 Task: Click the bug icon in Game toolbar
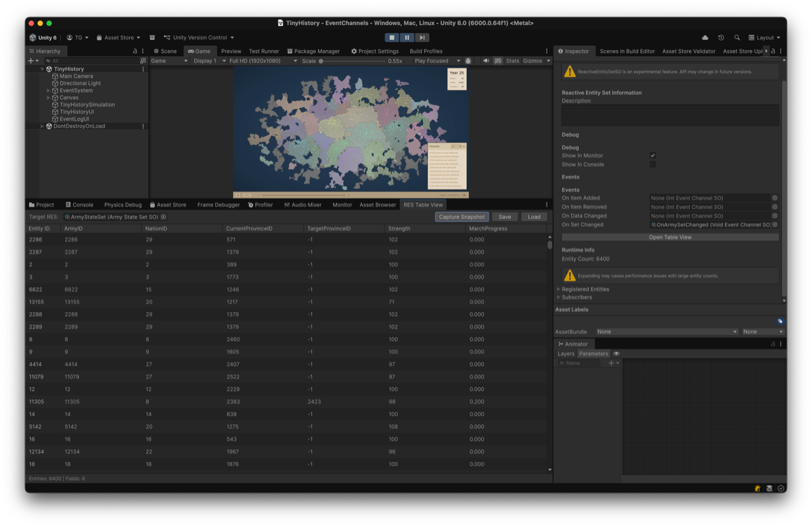(468, 61)
